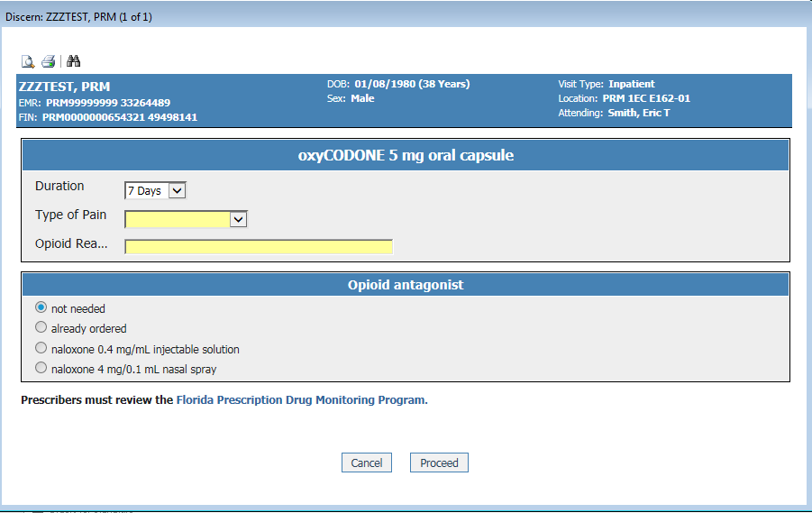The width and height of the screenshot is (812, 513).
Task: Choose naloxone 0.4 mg/mL injectable solution
Action: [x=41, y=348]
